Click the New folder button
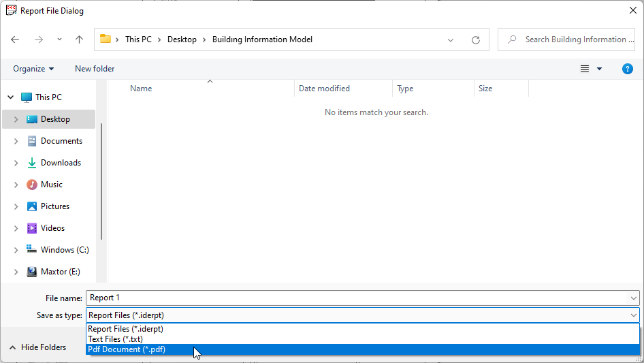644x363 pixels. point(95,69)
